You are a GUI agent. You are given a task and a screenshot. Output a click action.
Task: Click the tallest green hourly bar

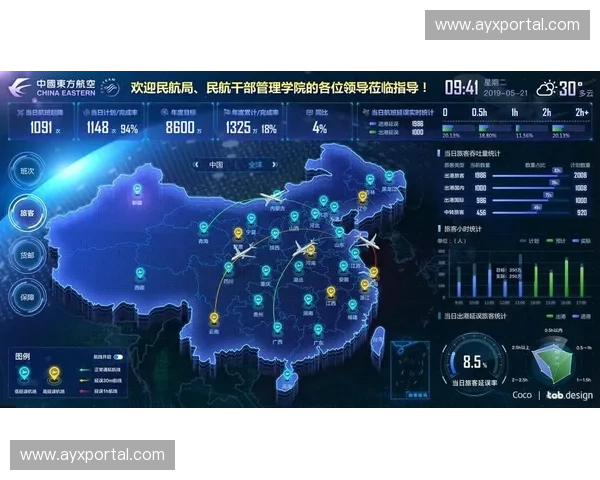tap(566, 277)
